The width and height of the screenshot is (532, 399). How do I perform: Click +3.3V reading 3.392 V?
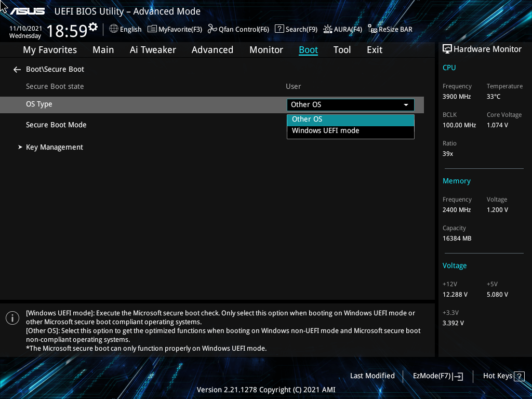point(453,323)
